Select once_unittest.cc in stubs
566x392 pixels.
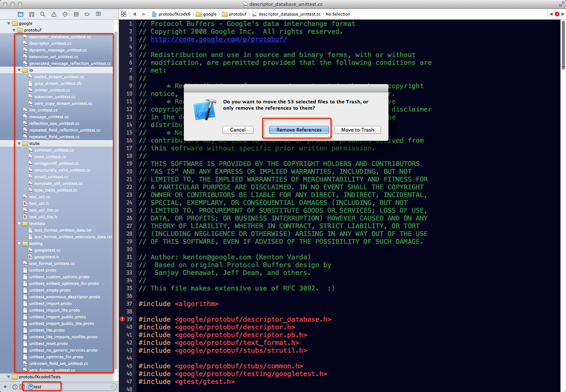coord(50,157)
